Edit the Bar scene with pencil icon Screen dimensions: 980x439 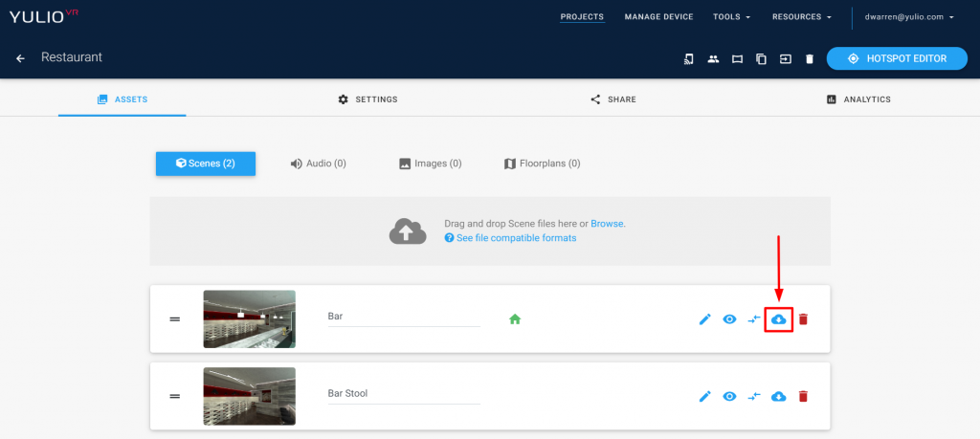coord(705,319)
